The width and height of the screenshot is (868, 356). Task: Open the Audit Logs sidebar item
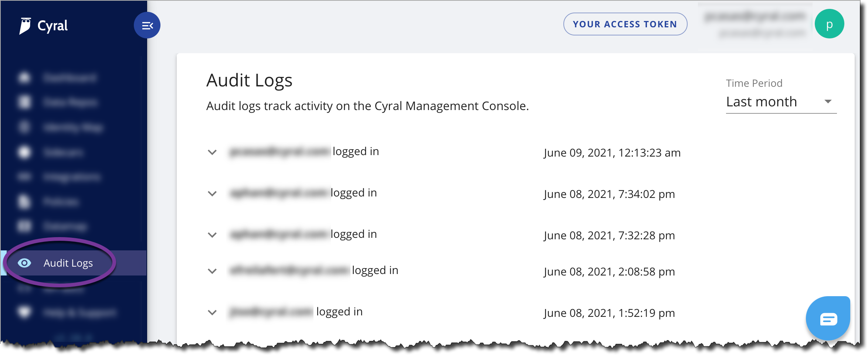point(74,263)
